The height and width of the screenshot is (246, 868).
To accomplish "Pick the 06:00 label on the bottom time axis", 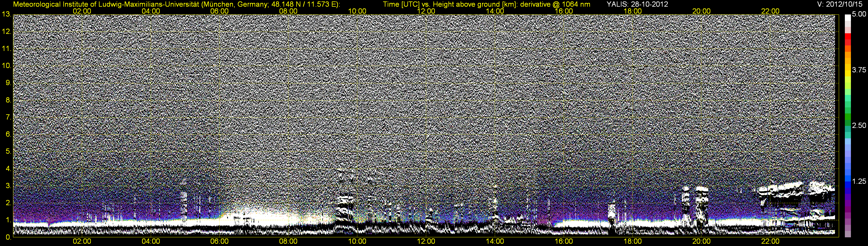I will [219, 242].
